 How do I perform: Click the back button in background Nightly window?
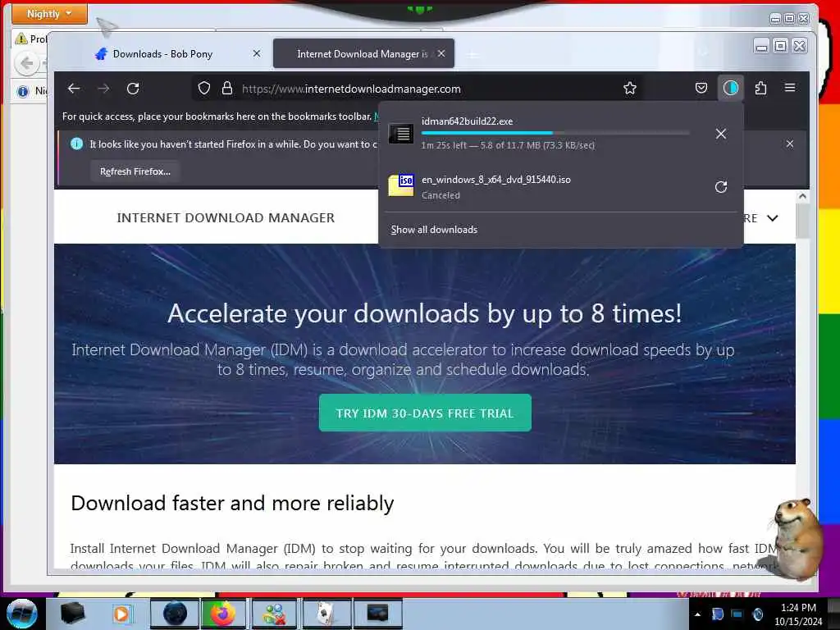pyautogui.click(x=27, y=64)
